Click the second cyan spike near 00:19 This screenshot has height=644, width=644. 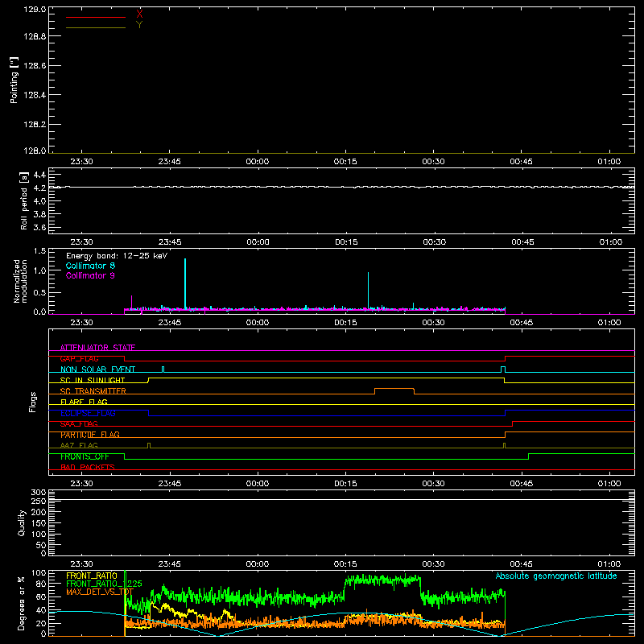(368, 290)
